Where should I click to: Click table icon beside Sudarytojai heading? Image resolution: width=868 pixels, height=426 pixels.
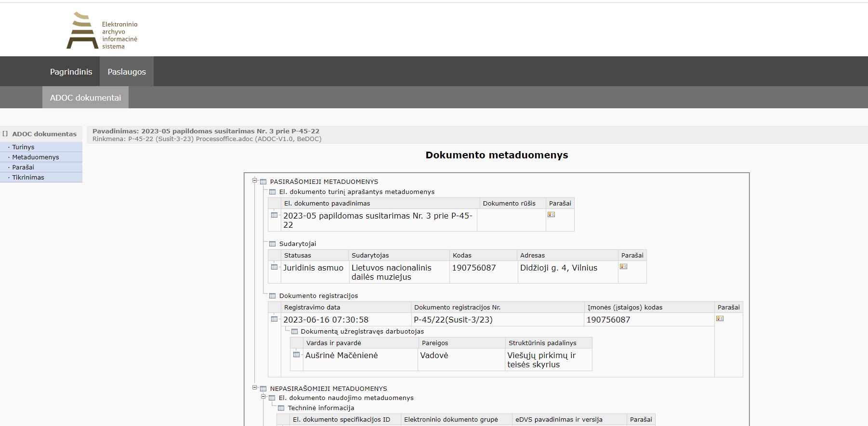273,244
